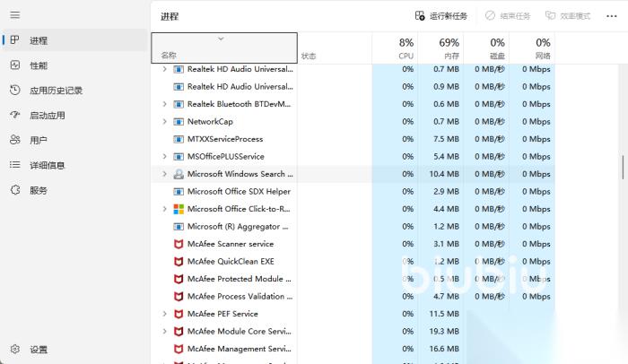Sort processes by CPU column
Image resolution: width=628 pixels, height=364 pixels.
395,48
